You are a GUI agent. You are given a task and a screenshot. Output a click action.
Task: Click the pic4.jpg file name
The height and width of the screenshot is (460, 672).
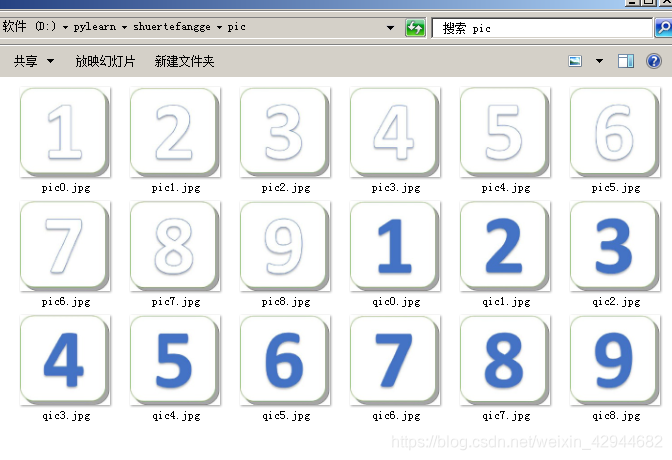(x=506, y=188)
